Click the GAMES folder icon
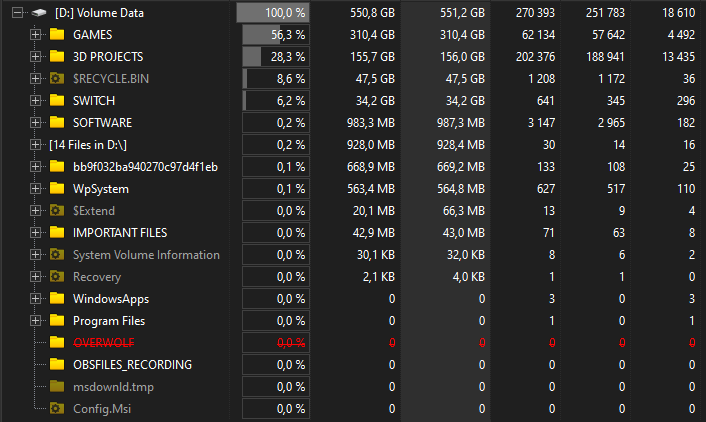The height and width of the screenshot is (422, 706). (57, 34)
